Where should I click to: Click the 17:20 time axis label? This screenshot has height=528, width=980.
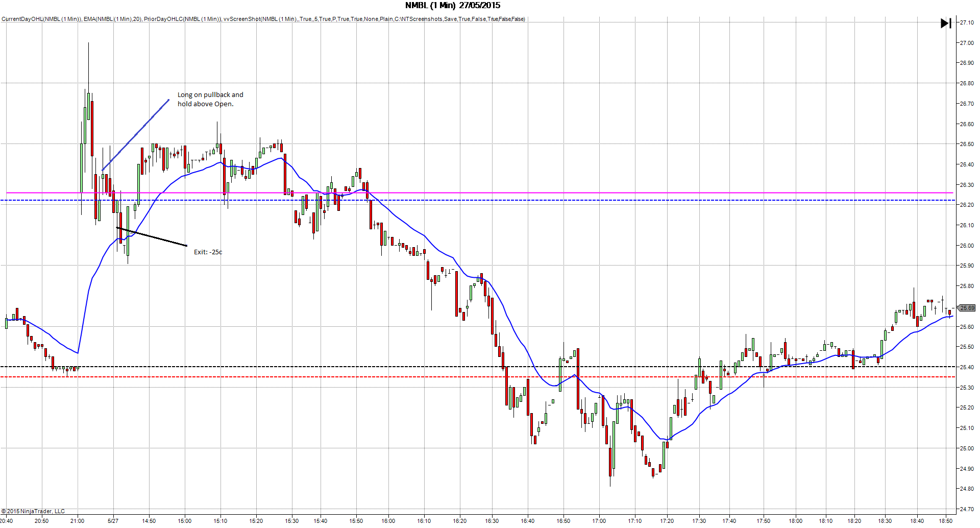[667, 521]
